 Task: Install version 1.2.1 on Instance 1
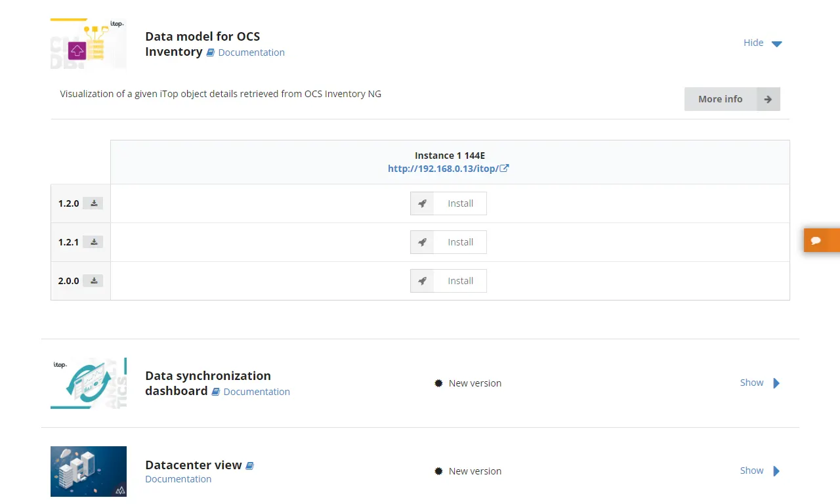[x=448, y=242]
